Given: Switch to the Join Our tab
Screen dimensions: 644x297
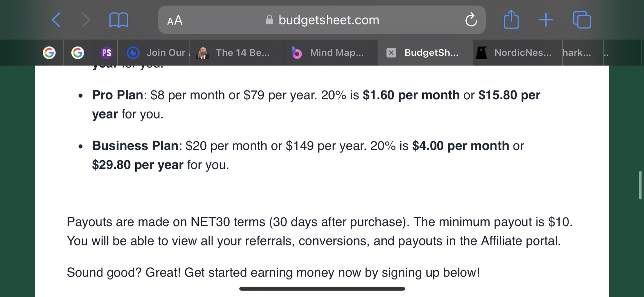Looking at the screenshot, I should pos(154,52).
